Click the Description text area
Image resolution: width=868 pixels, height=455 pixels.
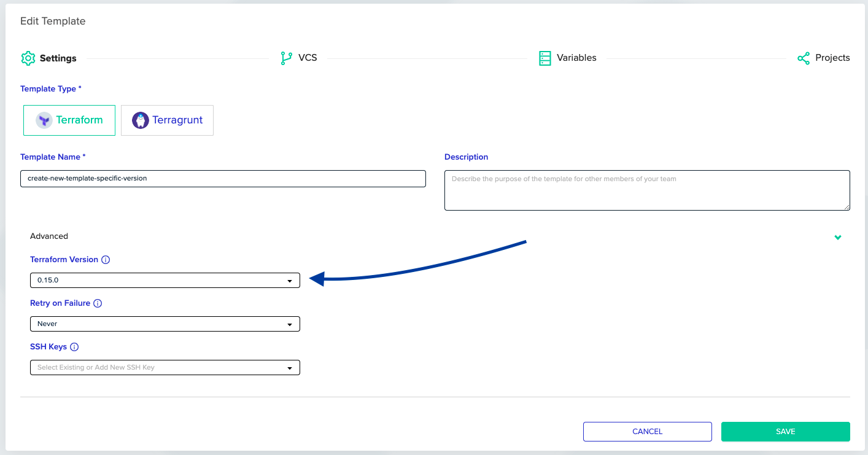[x=647, y=190]
